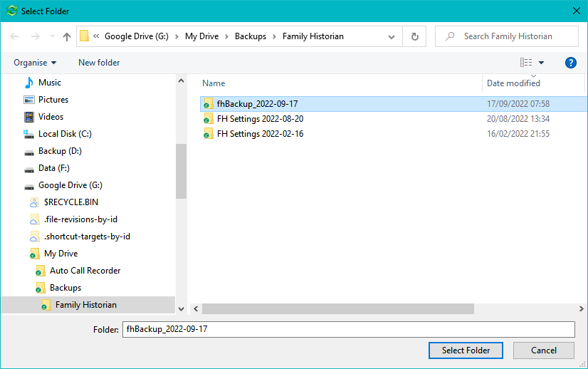The image size is (588, 369).
Task: Click date 20/08/2022 13:34
Action: (x=518, y=119)
